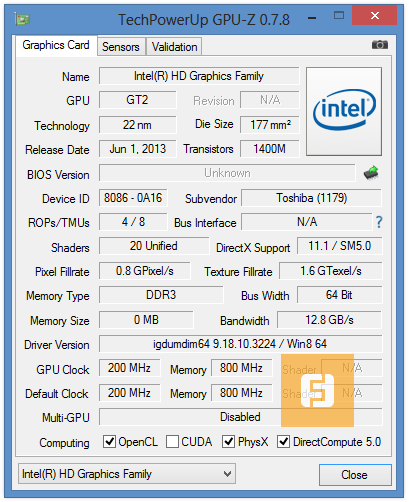Image resolution: width=409 pixels, height=502 pixels.
Task: Click the DirectX Support value 11.1 / SM5.0
Action: point(340,246)
